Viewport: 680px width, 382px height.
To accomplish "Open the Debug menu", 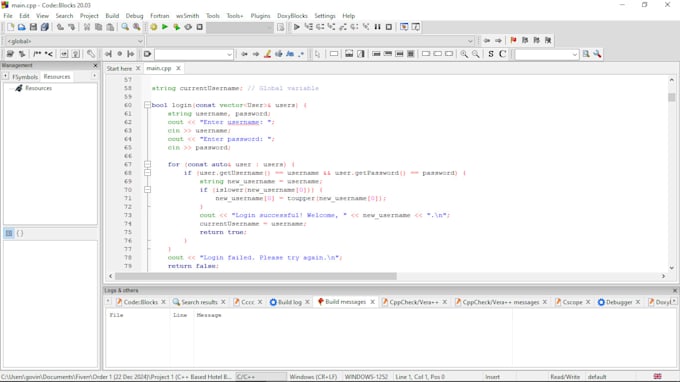I will [x=134, y=16].
